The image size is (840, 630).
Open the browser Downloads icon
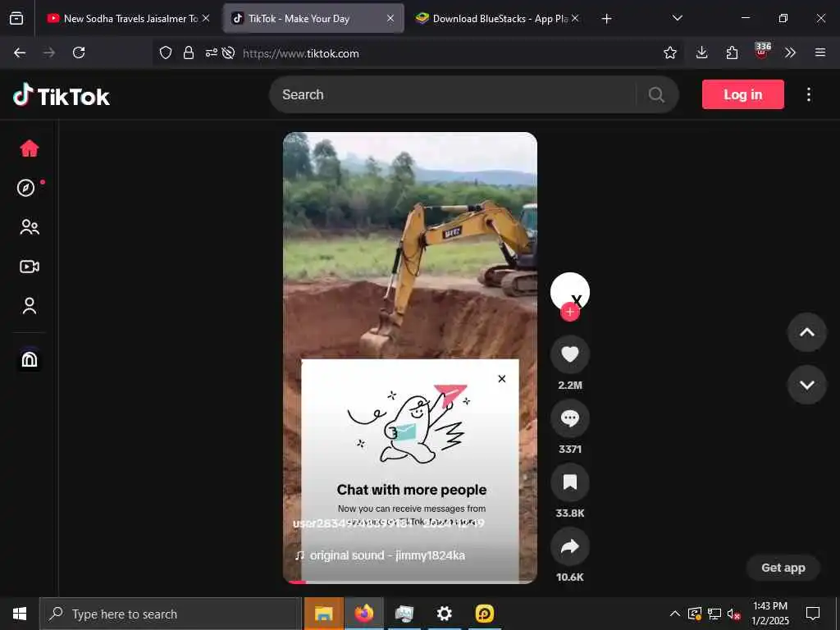click(x=701, y=52)
